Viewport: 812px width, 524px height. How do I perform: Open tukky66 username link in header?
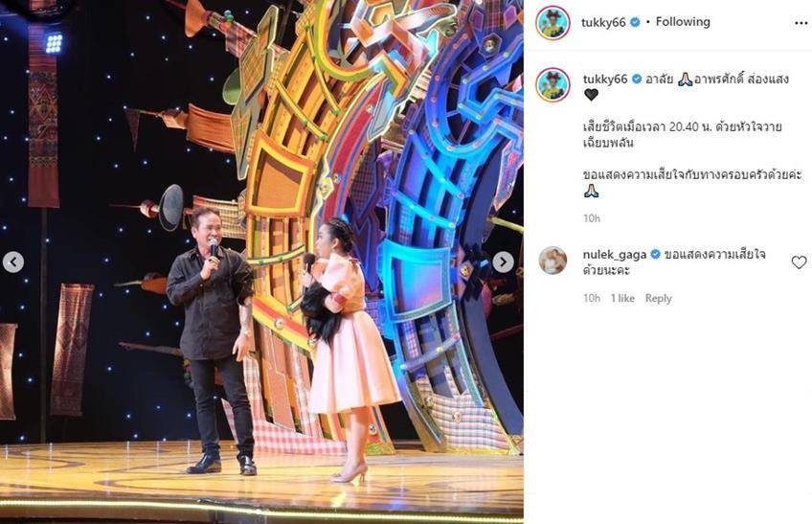[x=603, y=22]
